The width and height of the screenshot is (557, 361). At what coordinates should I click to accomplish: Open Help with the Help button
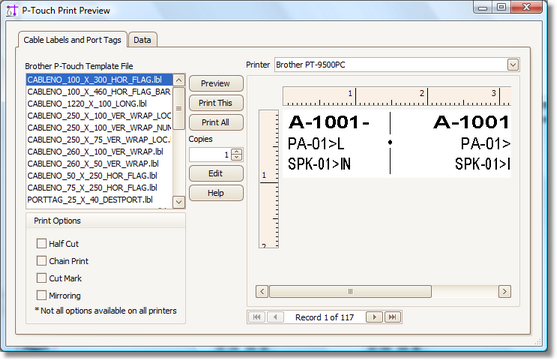pyautogui.click(x=216, y=193)
